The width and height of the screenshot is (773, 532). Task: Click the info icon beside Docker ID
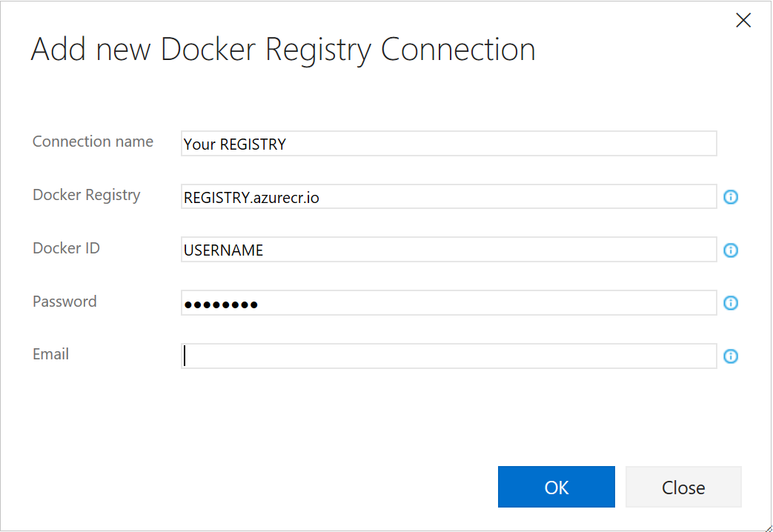click(x=731, y=250)
